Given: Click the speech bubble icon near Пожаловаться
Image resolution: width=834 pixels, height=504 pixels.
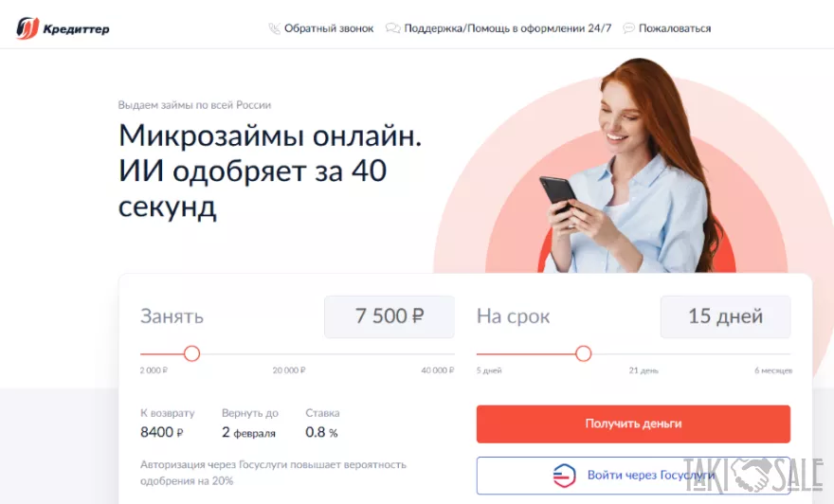Looking at the screenshot, I should tap(628, 28).
